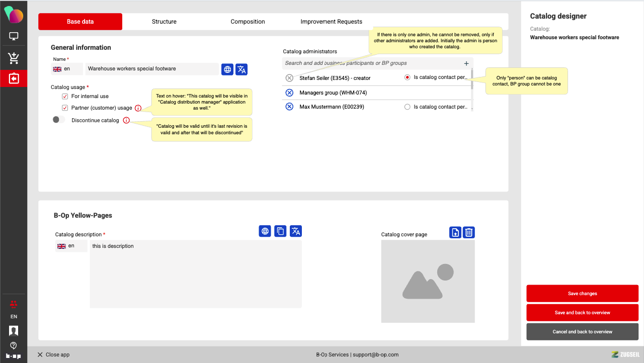Click the copy icon above catalog description
The height and width of the screenshot is (363, 644).
click(281, 231)
